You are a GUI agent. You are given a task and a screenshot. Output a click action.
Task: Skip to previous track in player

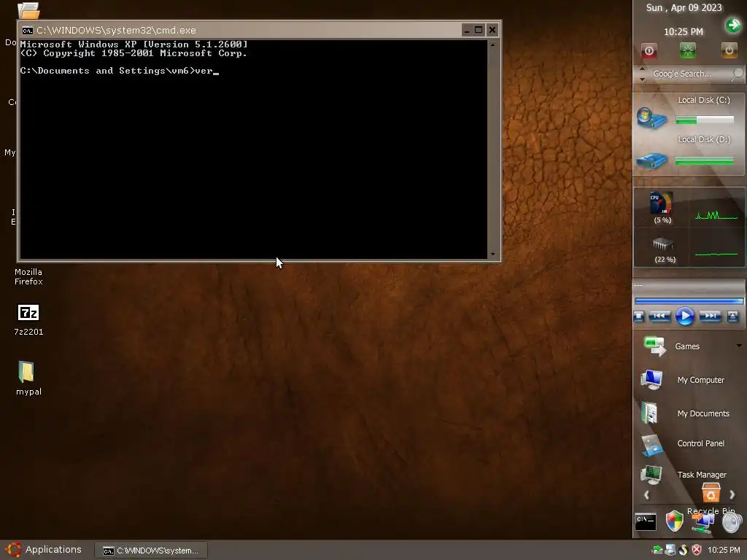tap(659, 316)
